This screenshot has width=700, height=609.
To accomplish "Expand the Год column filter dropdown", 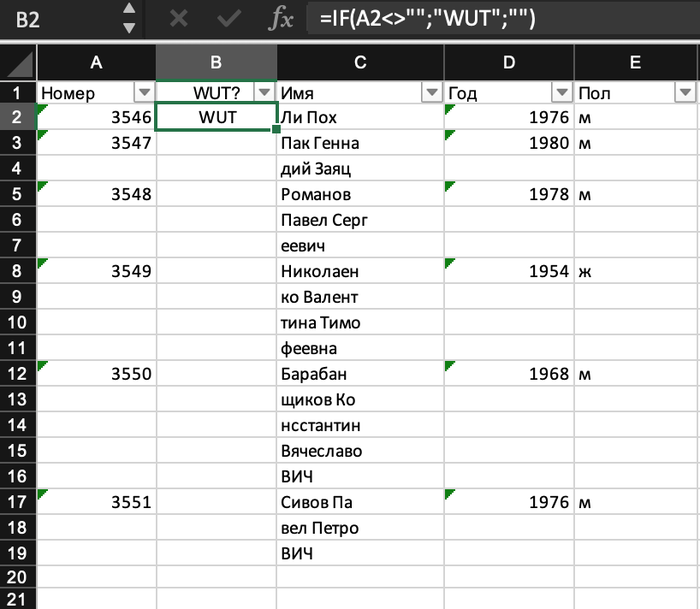I will click(x=562, y=93).
